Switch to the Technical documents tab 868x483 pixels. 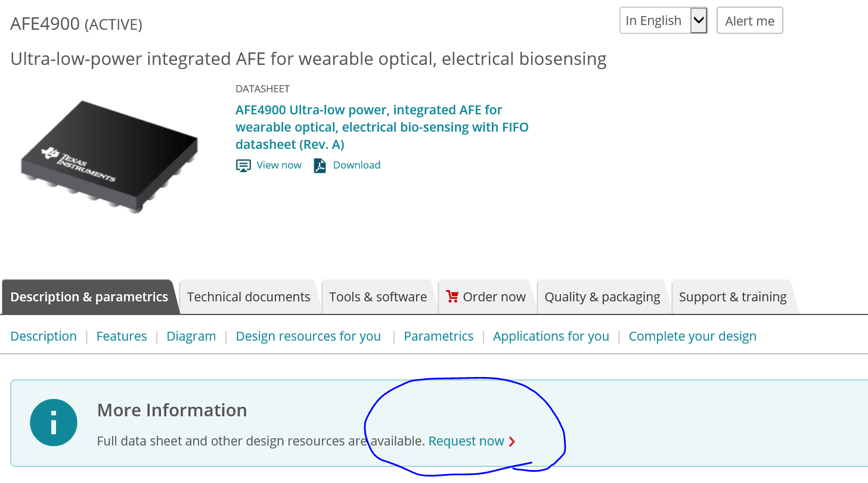[249, 297]
